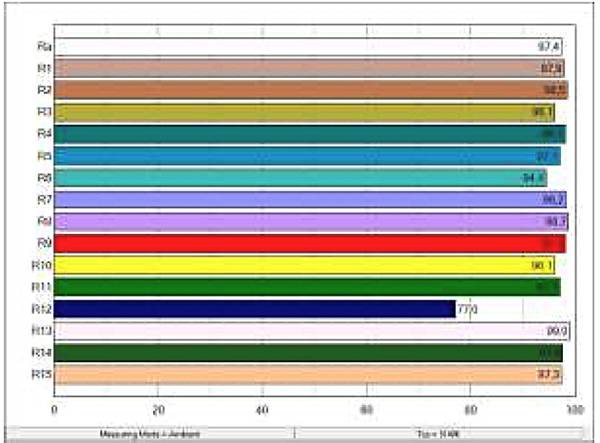The height and width of the screenshot is (443, 600).
Task: Click the white Ra bar
Action: (300, 46)
